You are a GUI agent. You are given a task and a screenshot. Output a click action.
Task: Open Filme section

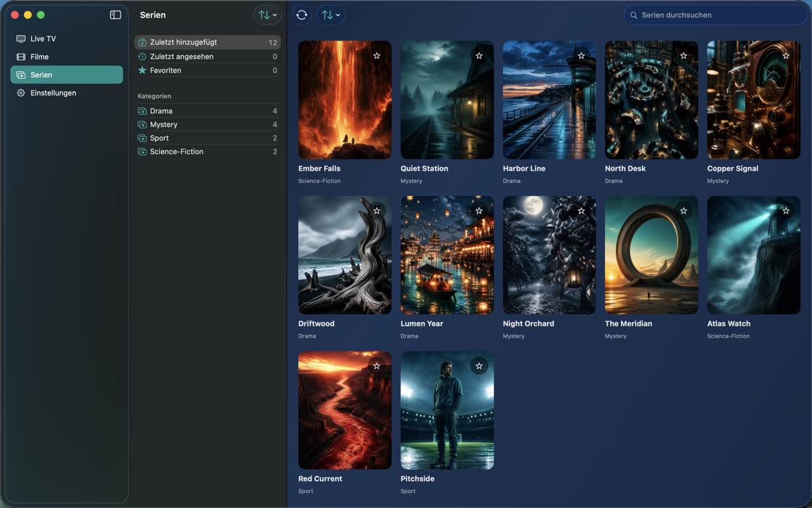67,57
